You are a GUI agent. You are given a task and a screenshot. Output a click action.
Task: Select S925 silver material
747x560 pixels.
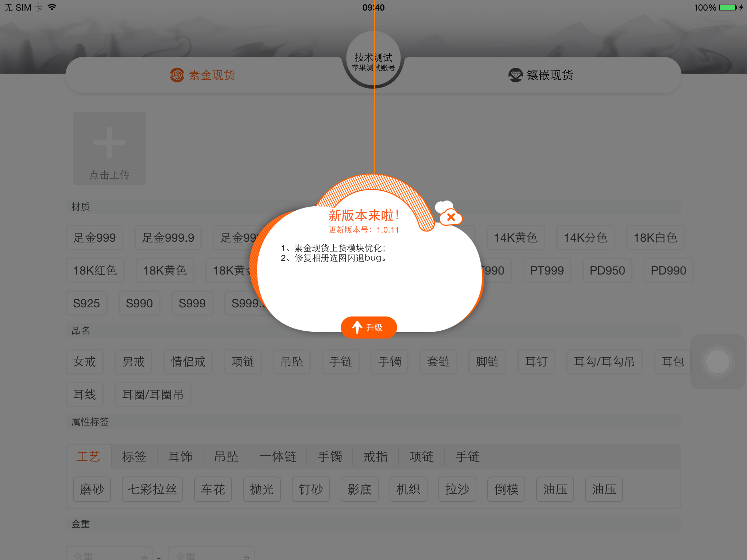click(x=86, y=303)
